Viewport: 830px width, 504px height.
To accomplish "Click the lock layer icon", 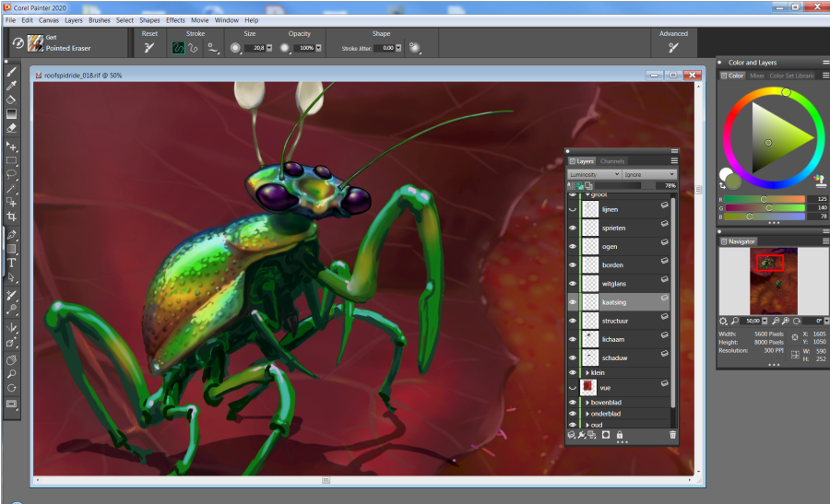I will point(620,435).
